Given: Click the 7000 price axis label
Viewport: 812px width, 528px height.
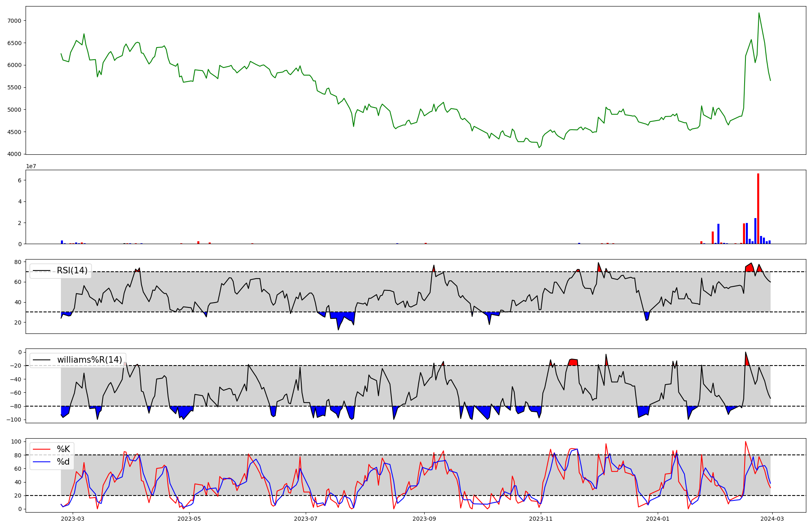Looking at the screenshot, I should [15, 21].
